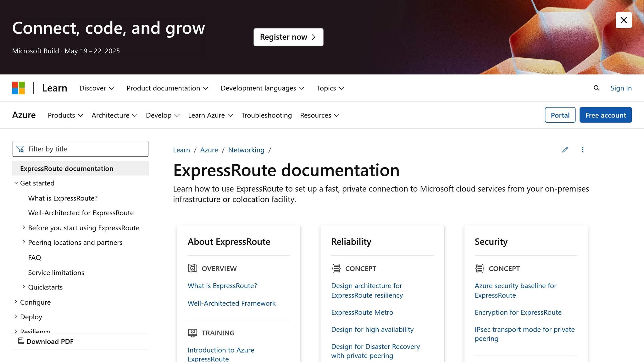The height and width of the screenshot is (362, 644).
Task: Click the Download PDF icon
Action: coord(21,341)
